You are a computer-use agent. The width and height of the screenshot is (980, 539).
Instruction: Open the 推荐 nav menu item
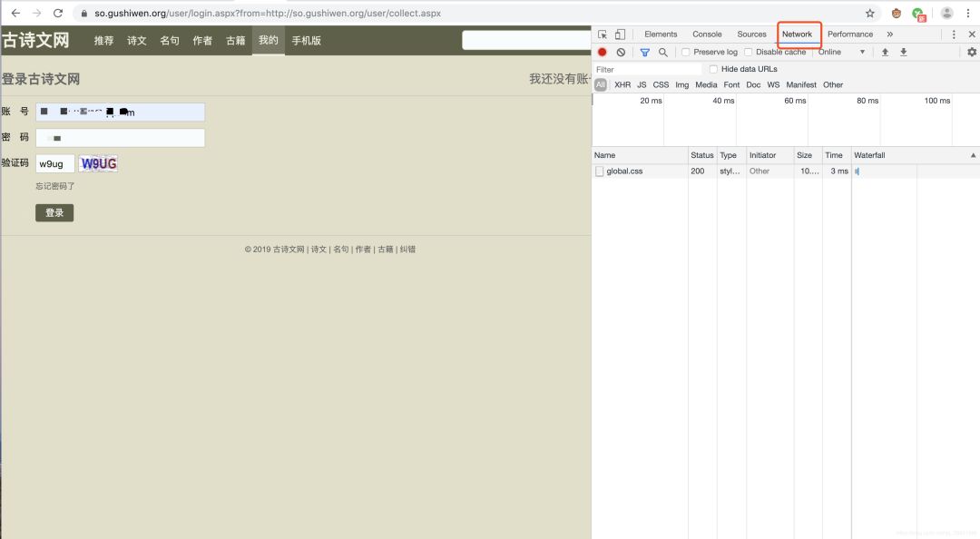tap(103, 41)
